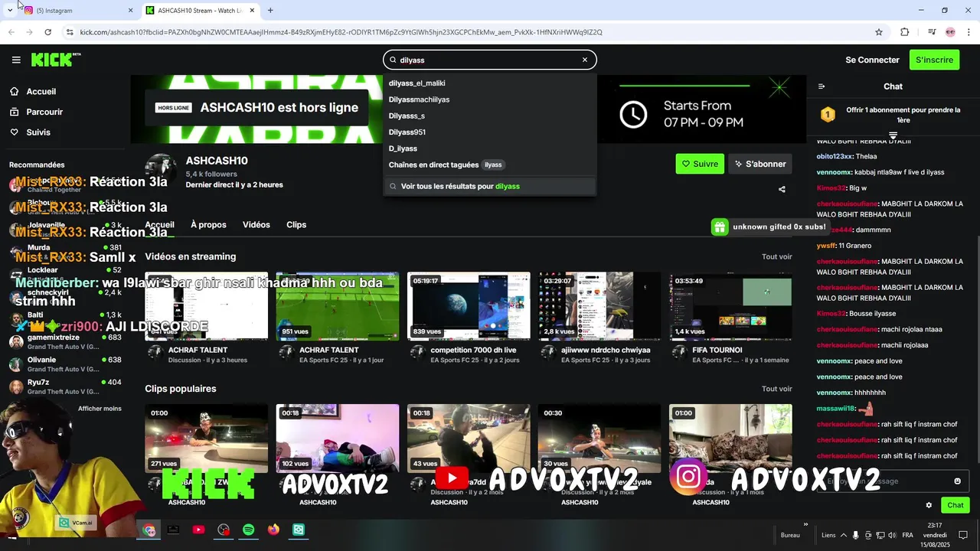Screen dimensions: 980x551
Task: Click the green Chat send button
Action: point(955,505)
